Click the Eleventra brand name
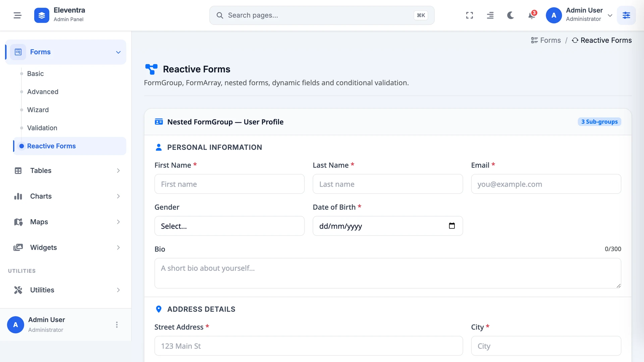The height and width of the screenshot is (362, 644). pyautogui.click(x=69, y=10)
